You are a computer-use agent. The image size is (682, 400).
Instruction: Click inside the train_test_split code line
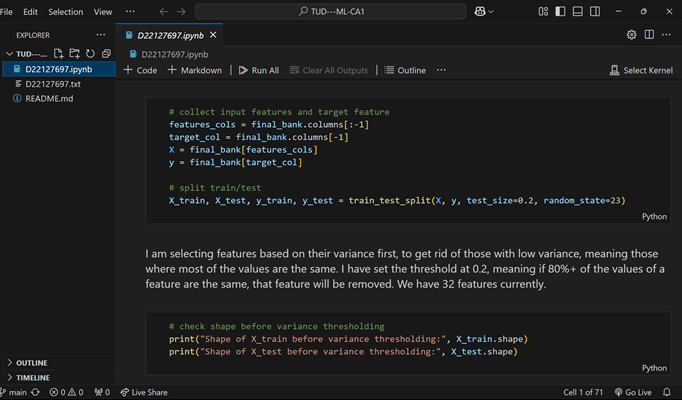(397, 200)
